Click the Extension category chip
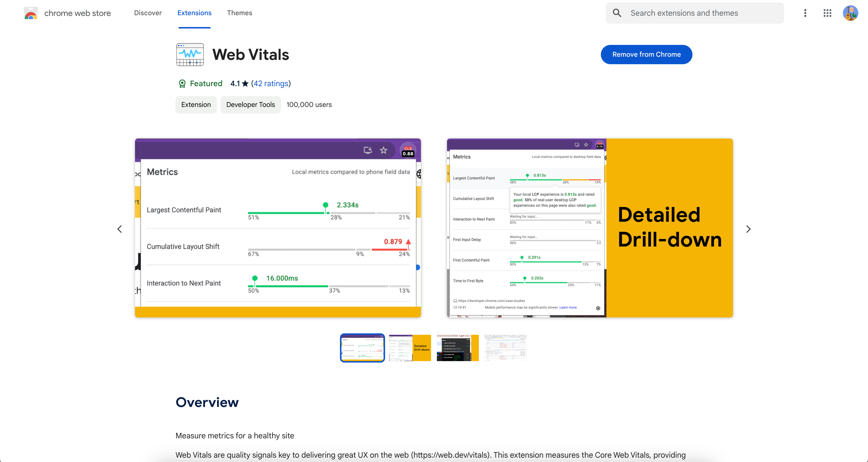The height and width of the screenshot is (462, 868). (196, 105)
